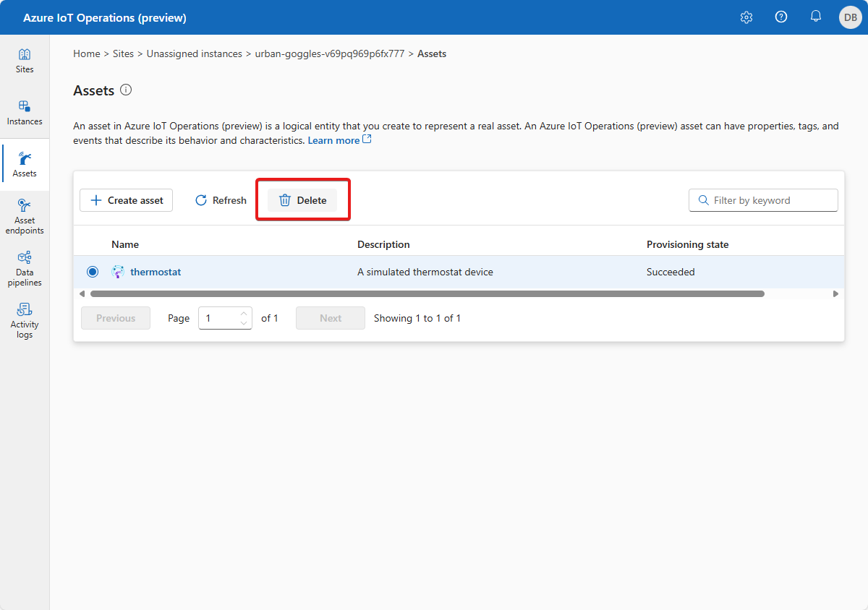
Task: Click 'Showing 1 to 1 of 1' text
Action: pos(417,318)
